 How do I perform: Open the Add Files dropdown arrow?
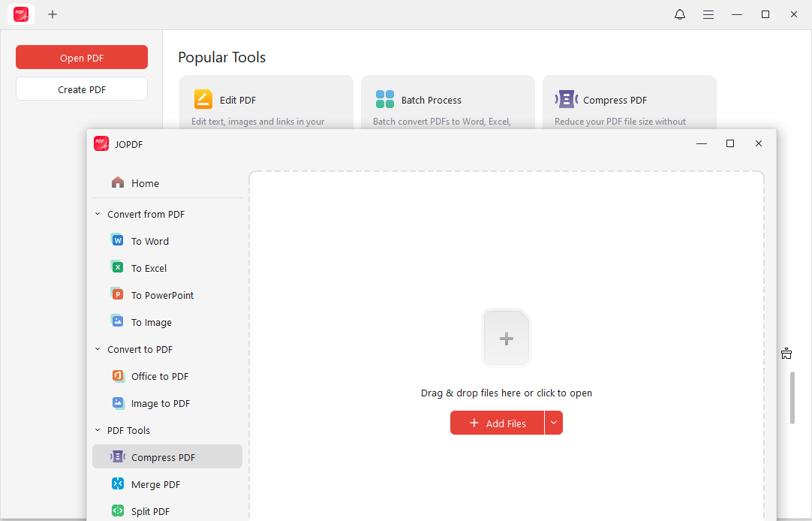pyautogui.click(x=554, y=423)
